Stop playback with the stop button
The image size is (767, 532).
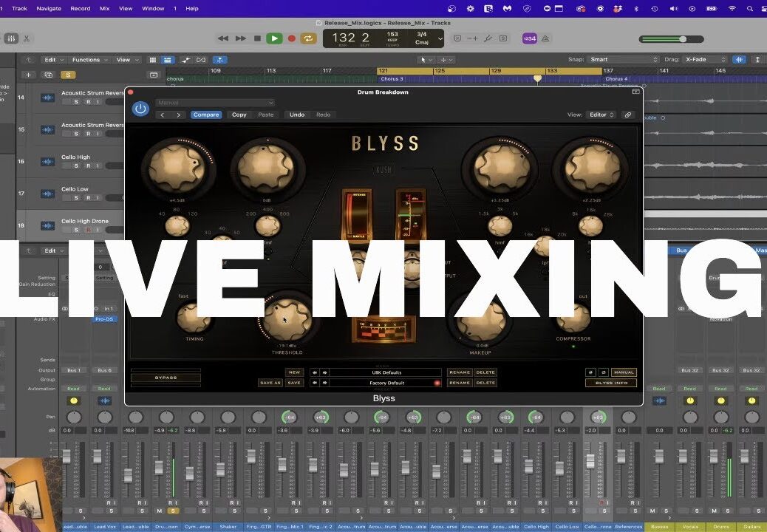(257, 38)
